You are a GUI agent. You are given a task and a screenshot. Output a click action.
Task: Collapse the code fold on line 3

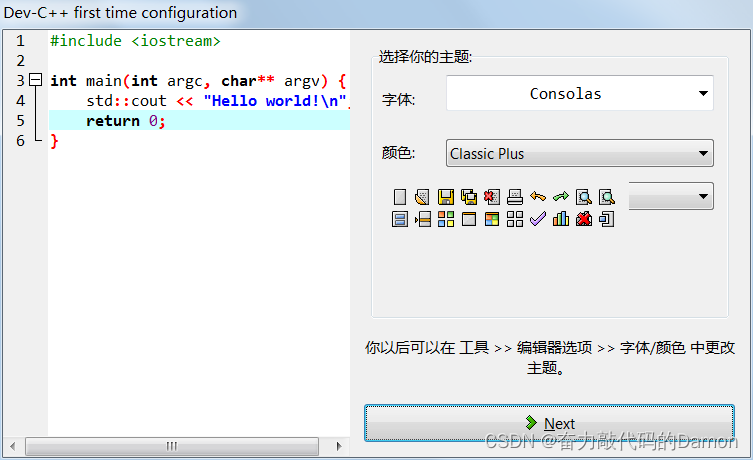[x=36, y=80]
